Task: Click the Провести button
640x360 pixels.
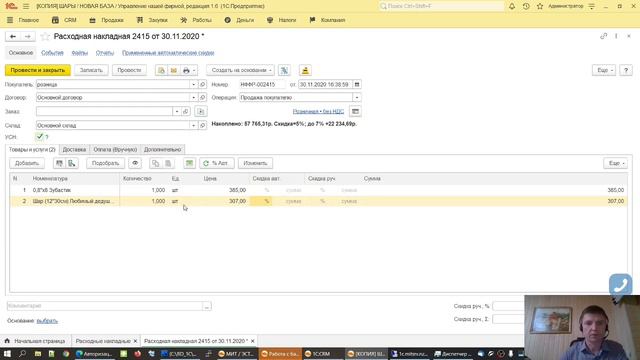Action: [129, 70]
